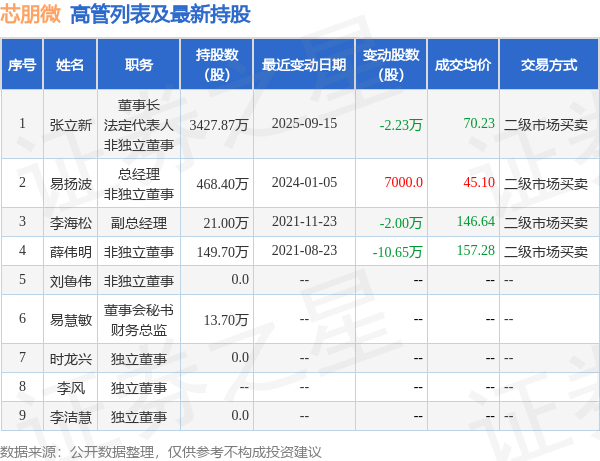Click 张立新's position cell 董事长
This screenshot has height=461, width=600.
point(139,105)
